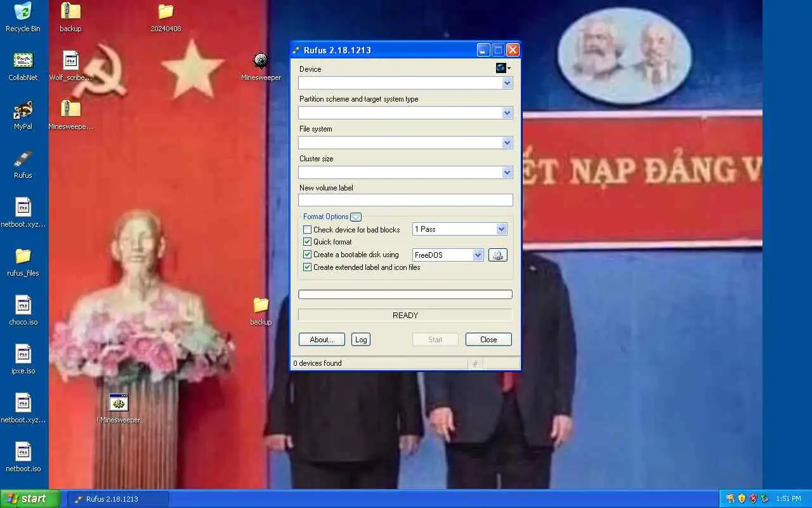This screenshot has height=508, width=812.
Task: Select the 20240408 folder on desktop
Action: (x=166, y=17)
